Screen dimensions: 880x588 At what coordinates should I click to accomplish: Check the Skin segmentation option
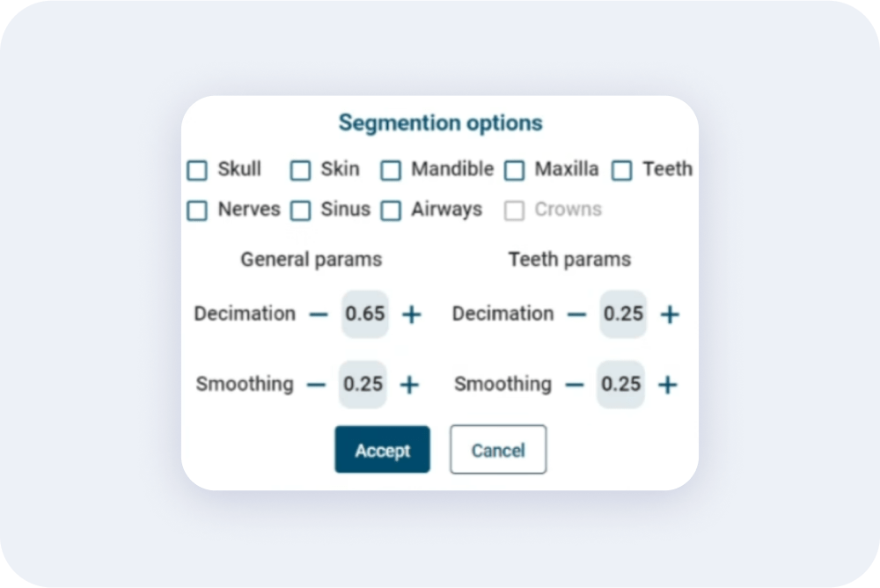(x=300, y=170)
